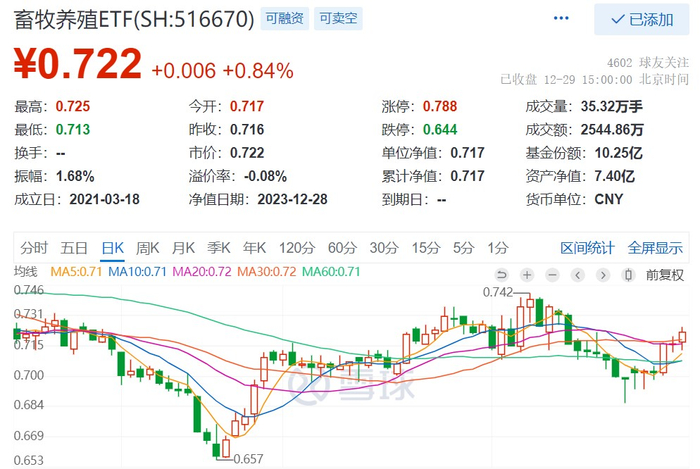Click the price change +0.006 +0.84%
This screenshot has height=469, width=700.
222,71
